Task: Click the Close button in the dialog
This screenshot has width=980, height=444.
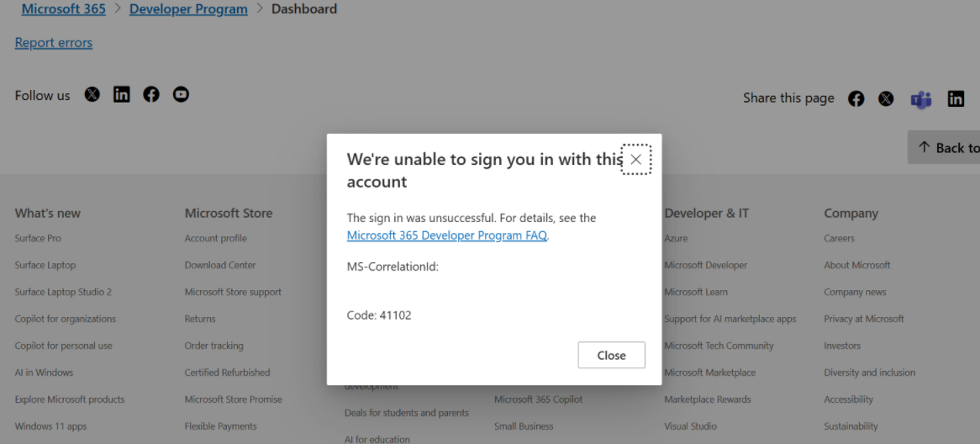Action: click(611, 355)
